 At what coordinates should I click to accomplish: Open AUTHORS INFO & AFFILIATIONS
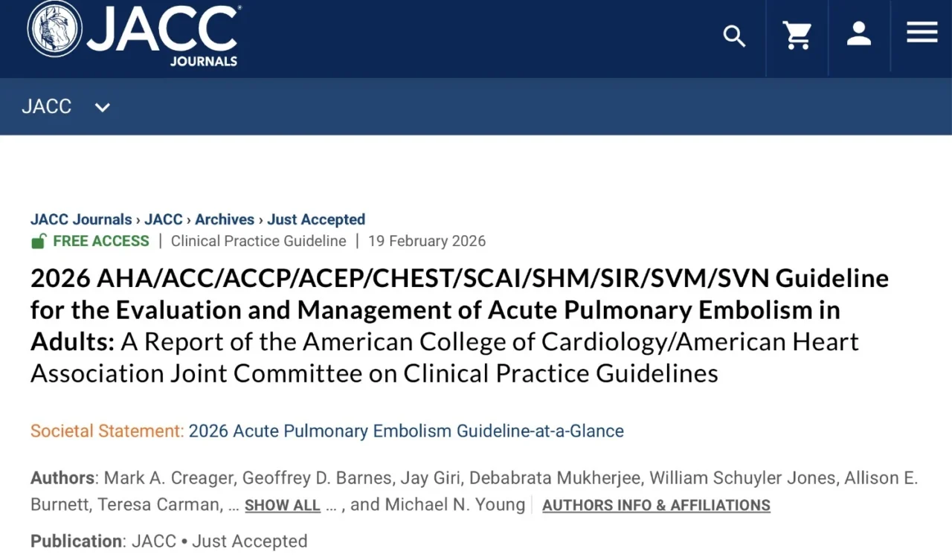[656, 505]
